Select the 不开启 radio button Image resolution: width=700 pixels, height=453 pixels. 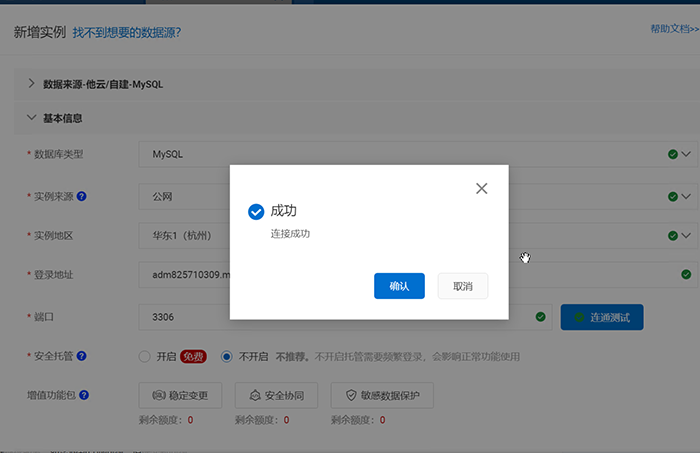[227, 356]
